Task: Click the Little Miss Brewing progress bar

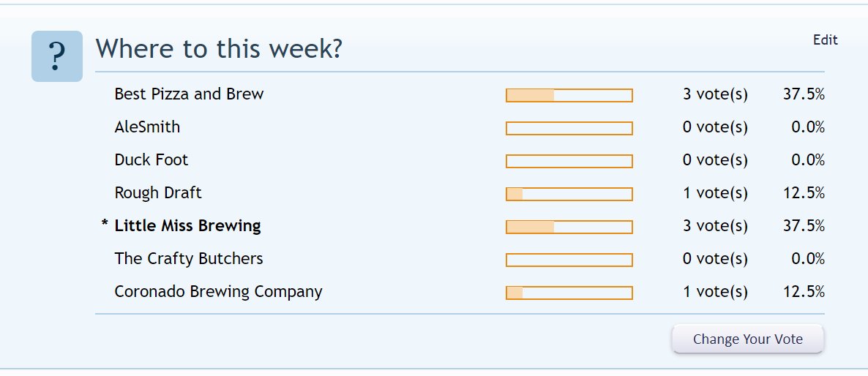Action: click(x=569, y=228)
